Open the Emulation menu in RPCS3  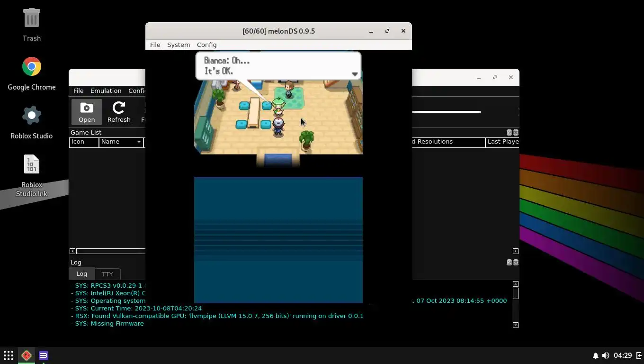pos(106,91)
